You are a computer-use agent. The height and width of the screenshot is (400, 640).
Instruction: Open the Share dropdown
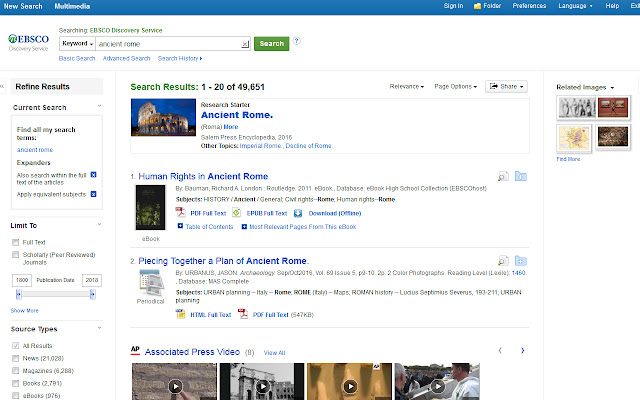(506, 87)
